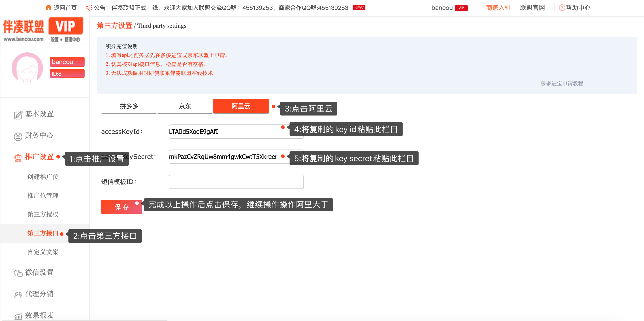Switch to the 京东 tab
Image resolution: width=644 pixels, height=321 pixels.
tap(185, 106)
